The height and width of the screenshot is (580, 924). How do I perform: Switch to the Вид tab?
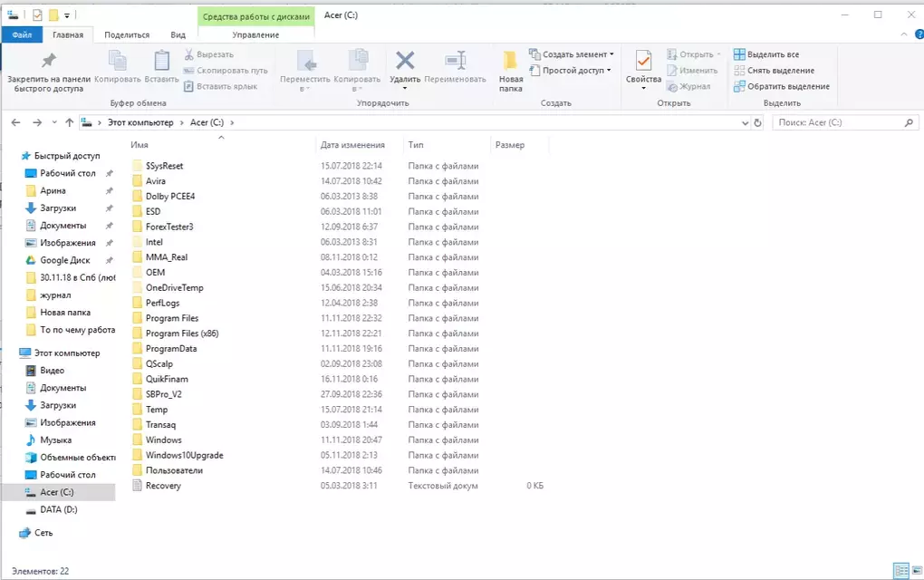178,34
